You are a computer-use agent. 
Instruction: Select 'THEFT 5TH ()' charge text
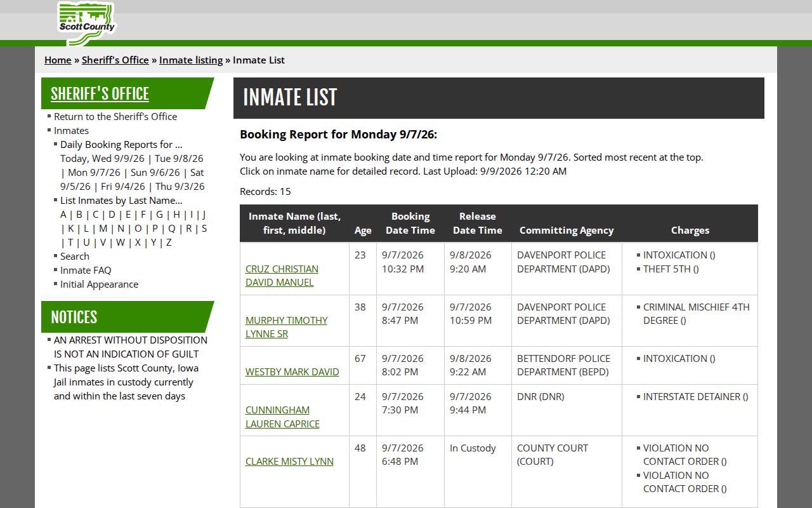tap(671, 269)
